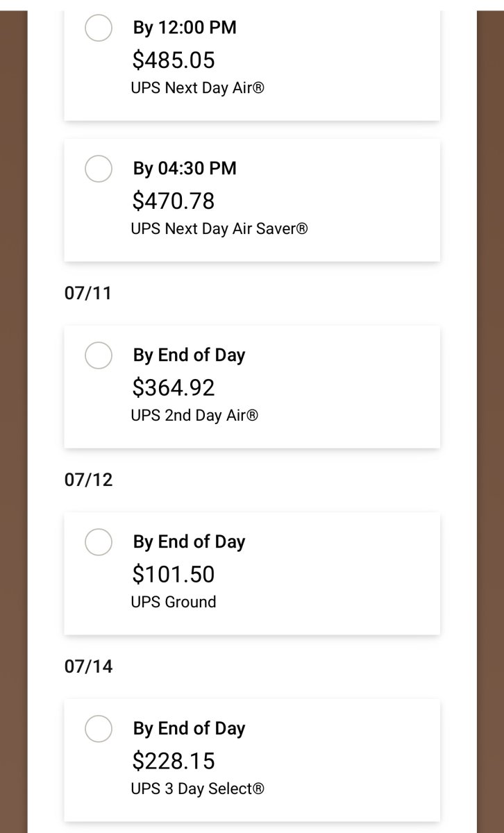The width and height of the screenshot is (504, 833).
Task: Select the UPS 2nd Day Air radio button
Action: 99,355
